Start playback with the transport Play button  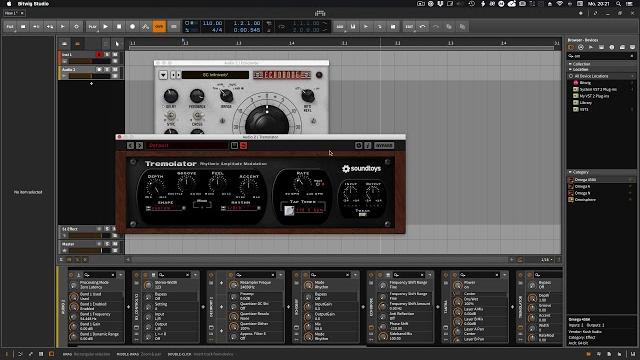[x=106, y=27]
